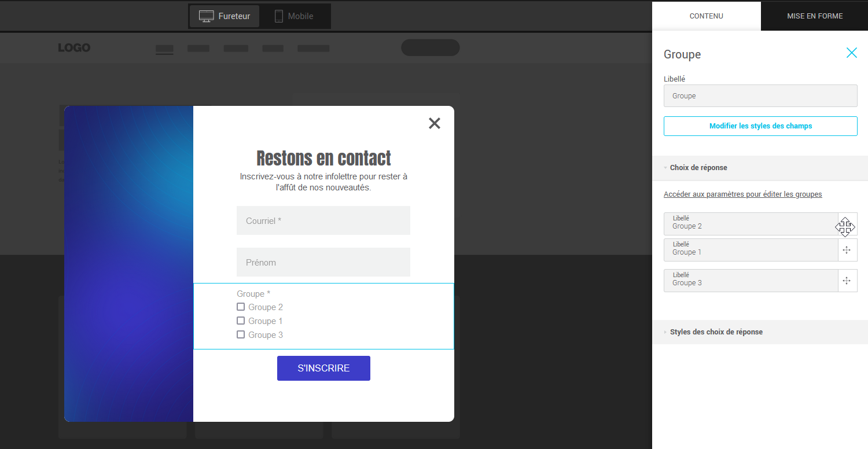Screen dimensions: 868x449
Task: Click the Courriel input field
Action: (x=323, y=220)
